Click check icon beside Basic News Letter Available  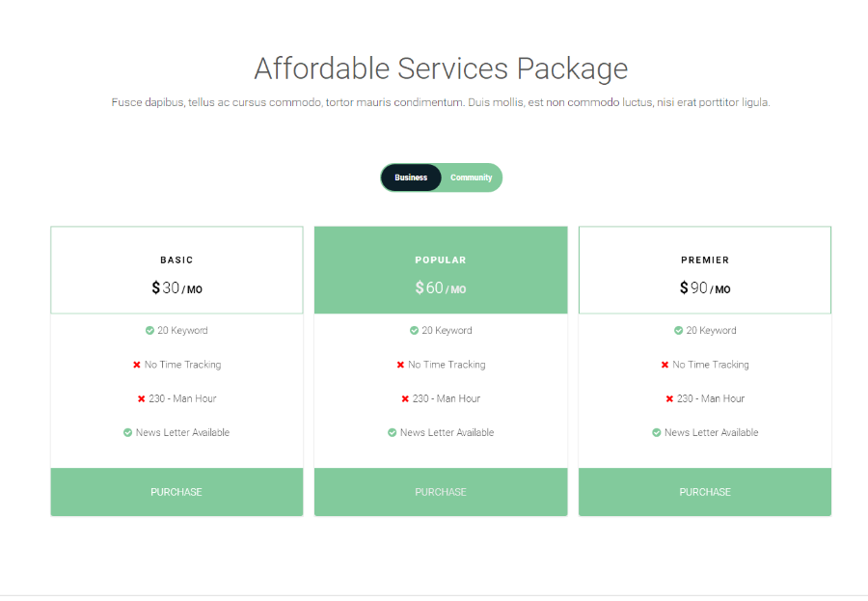(x=127, y=433)
